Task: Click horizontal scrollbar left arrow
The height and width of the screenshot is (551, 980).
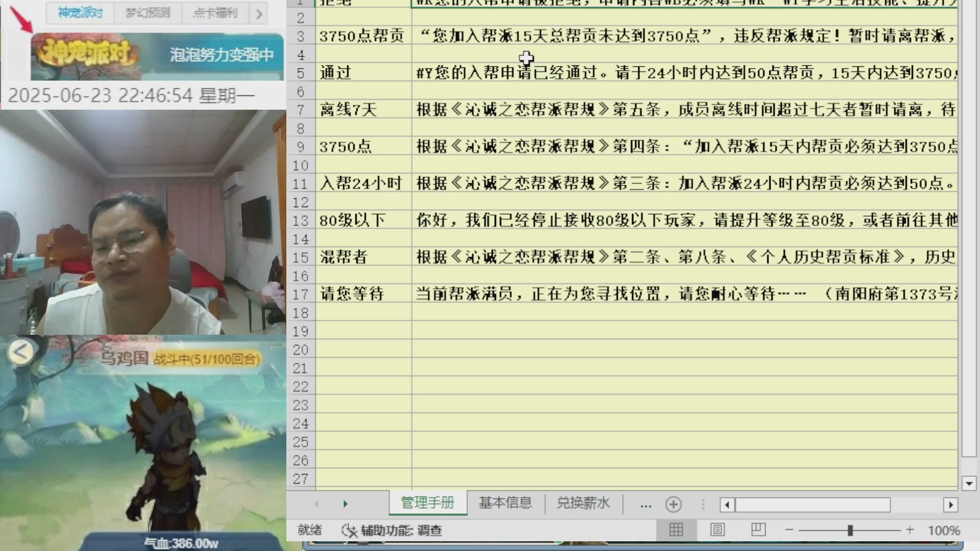Action: coord(727,505)
